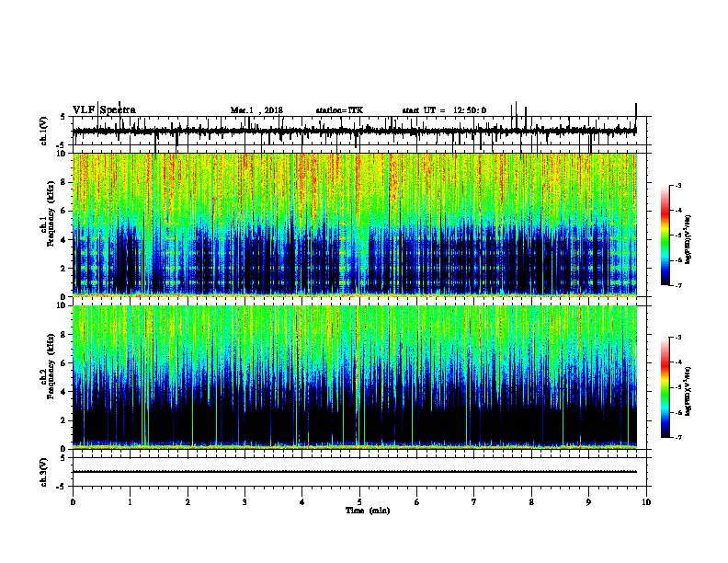Click the "-5" volt tick on ch.3(V) axis
Viewport: 728px width, 563px height.
(x=62, y=487)
